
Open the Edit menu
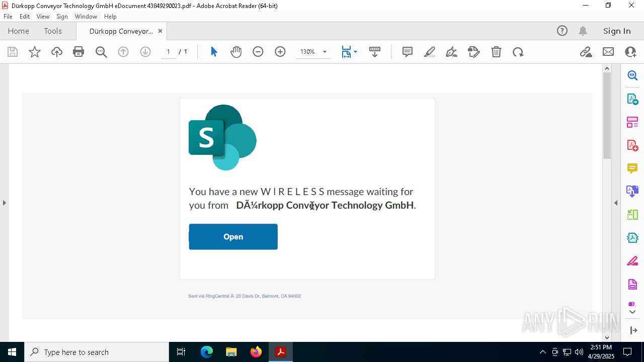(x=25, y=17)
